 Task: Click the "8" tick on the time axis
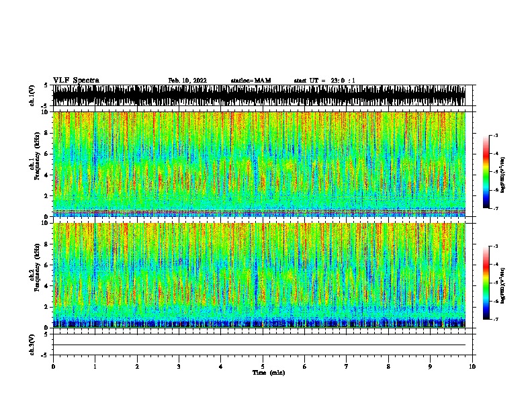388,367
